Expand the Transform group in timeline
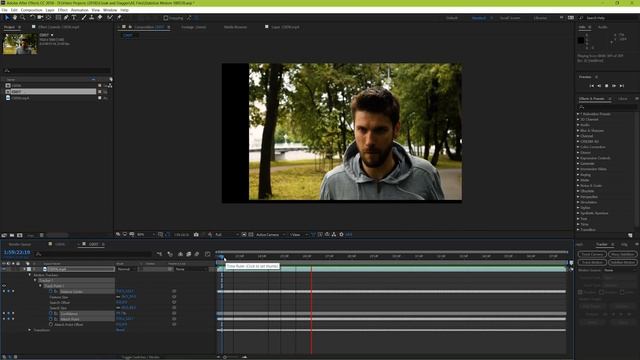This screenshot has height=360, width=640. [x=30, y=330]
